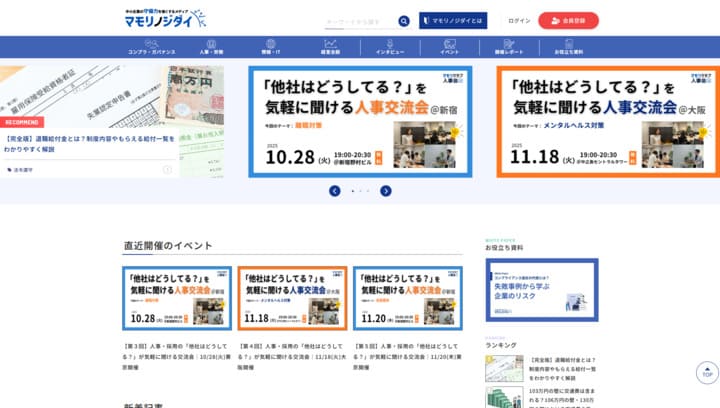Screen dimensions: 720x408
Task: Open イベント navigation item
Action: 449,47
